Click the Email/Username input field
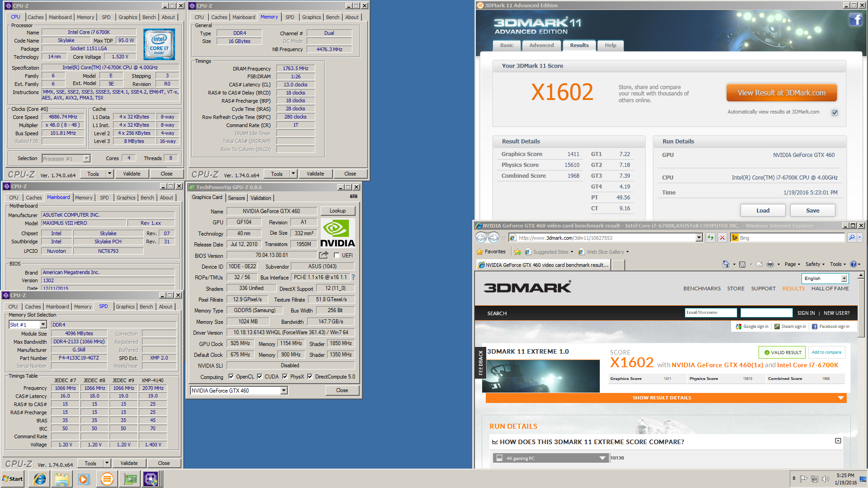 coord(711,313)
